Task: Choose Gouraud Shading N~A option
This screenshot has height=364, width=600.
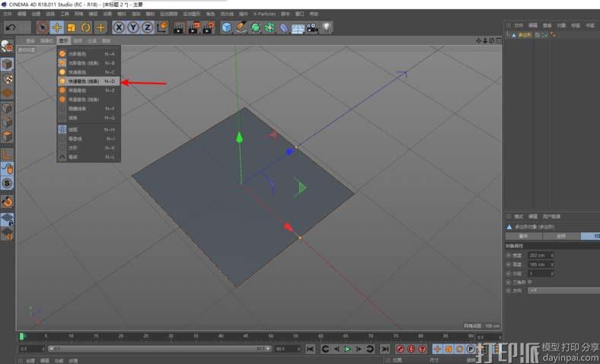Action: click(x=89, y=54)
